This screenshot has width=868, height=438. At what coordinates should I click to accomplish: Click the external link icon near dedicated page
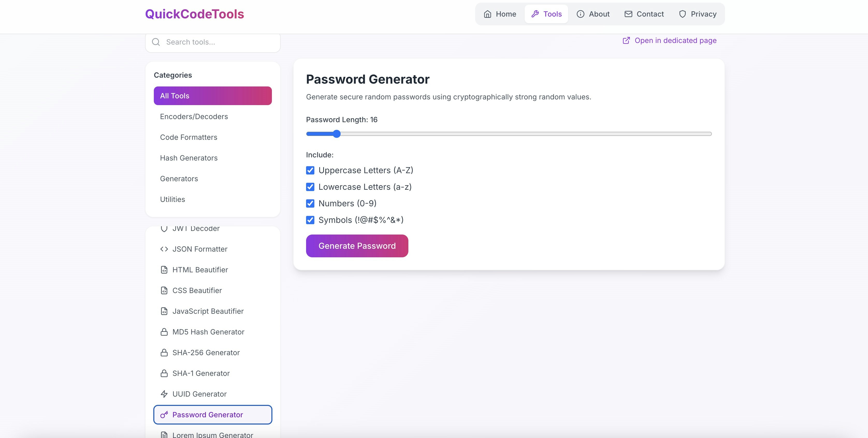[x=626, y=40]
